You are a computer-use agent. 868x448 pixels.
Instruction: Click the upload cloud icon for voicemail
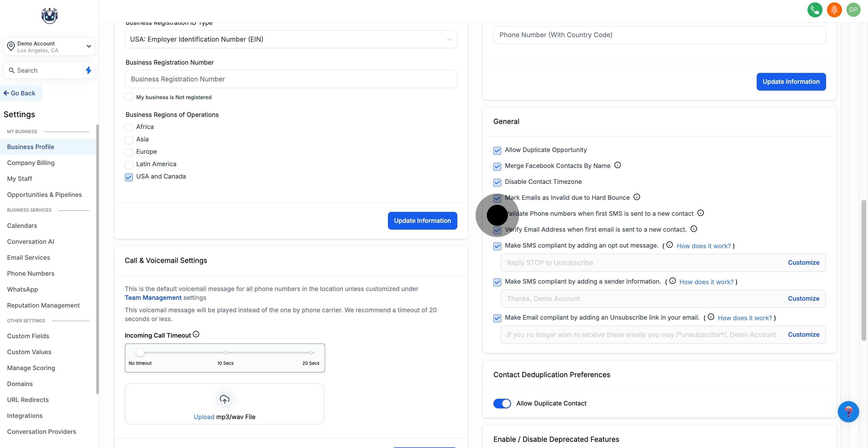224,399
